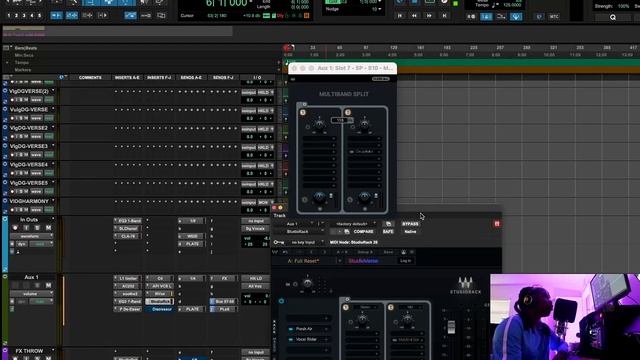
Task: Select the VIDGHARMONY track name
Action: [x=29, y=201]
